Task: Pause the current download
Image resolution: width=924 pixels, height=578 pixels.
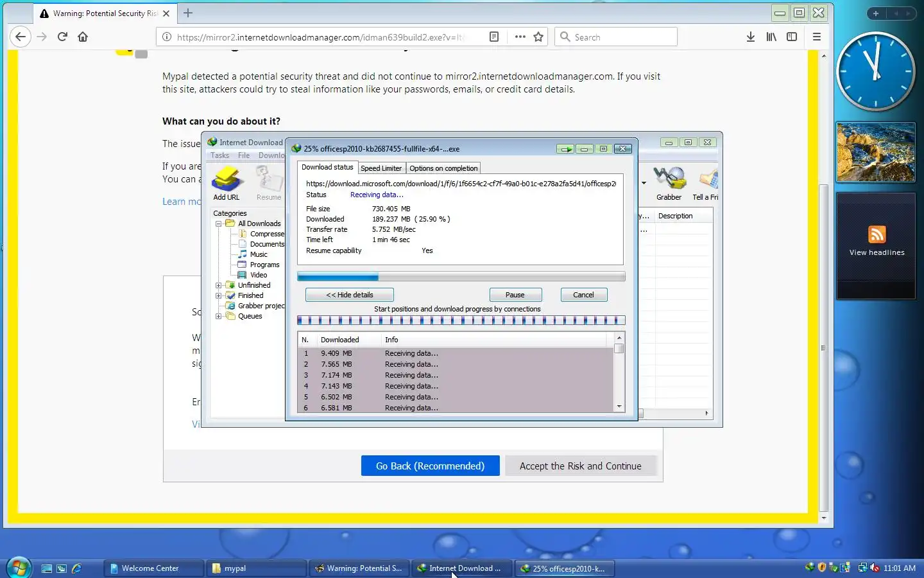Action: (x=515, y=295)
